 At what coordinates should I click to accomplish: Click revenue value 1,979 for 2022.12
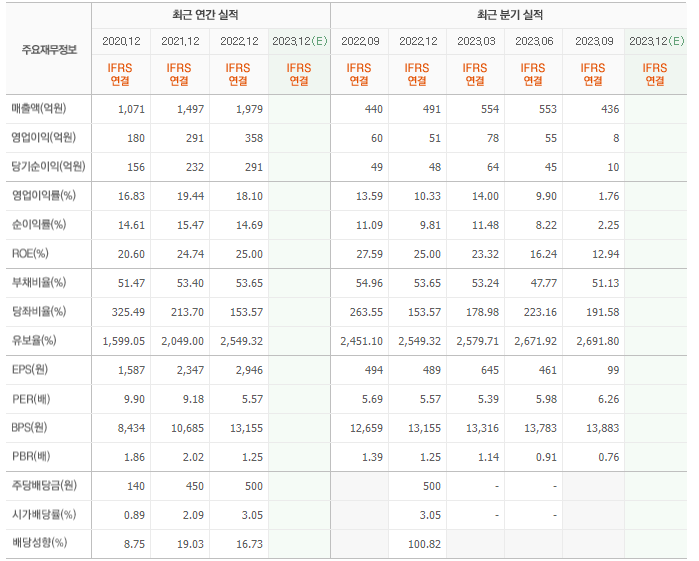(x=249, y=109)
